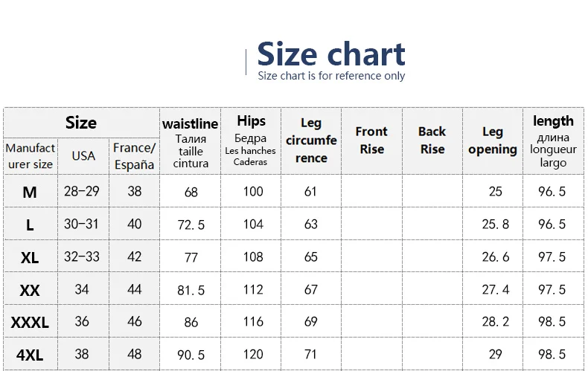588x371 pixels.
Task: Select USA size 28-29 cell
Action: pyautogui.click(x=82, y=192)
